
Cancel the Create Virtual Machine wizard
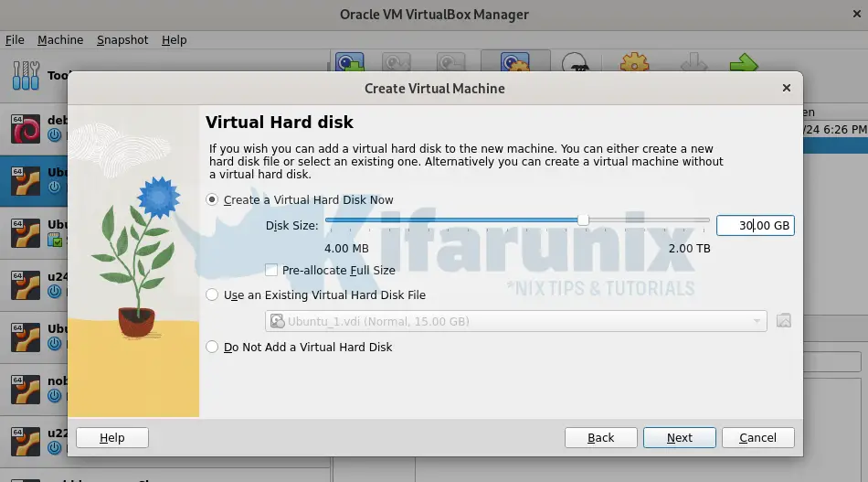pyautogui.click(x=757, y=438)
